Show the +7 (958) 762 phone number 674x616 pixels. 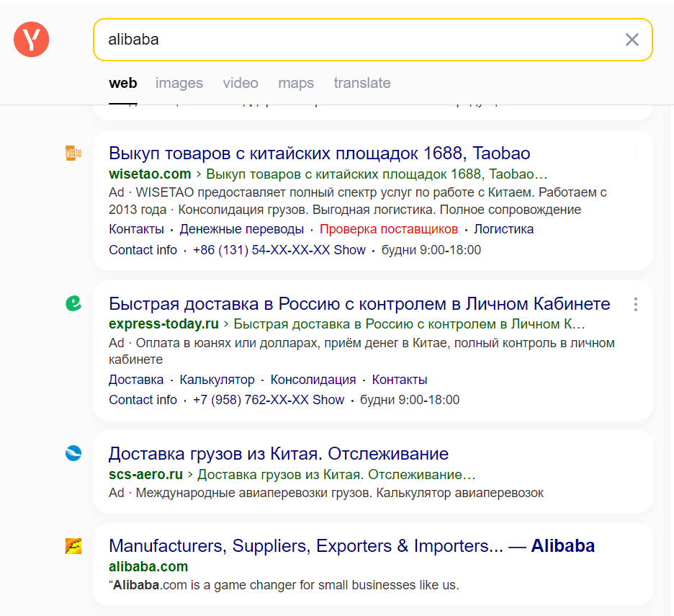point(268,400)
